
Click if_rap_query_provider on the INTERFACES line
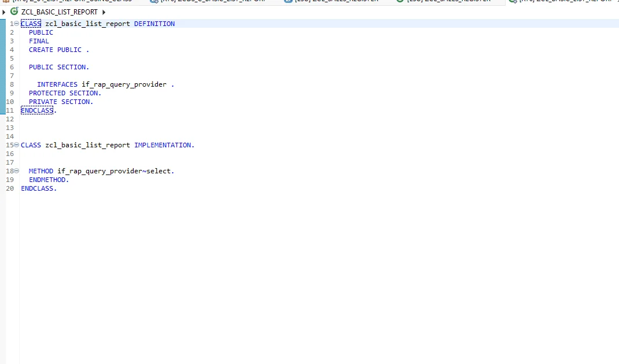(124, 84)
